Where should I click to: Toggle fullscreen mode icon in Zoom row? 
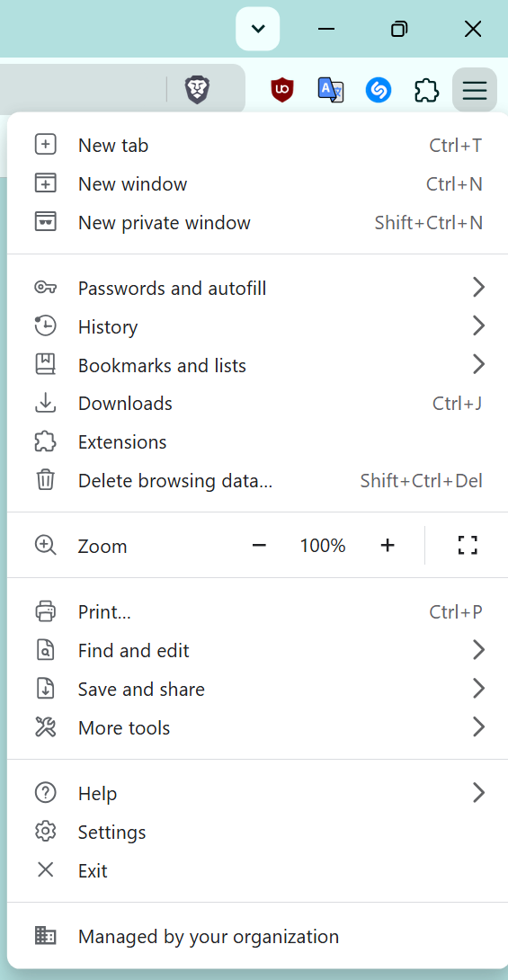(468, 546)
